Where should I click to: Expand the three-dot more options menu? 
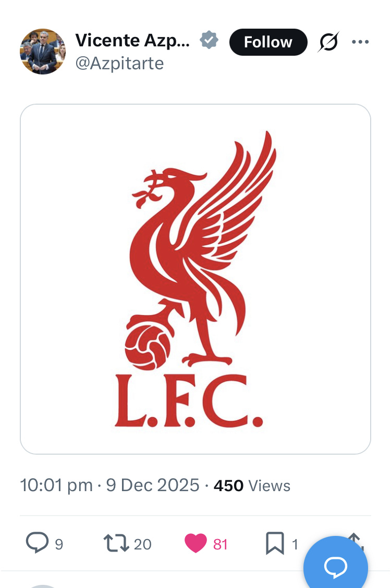[360, 42]
